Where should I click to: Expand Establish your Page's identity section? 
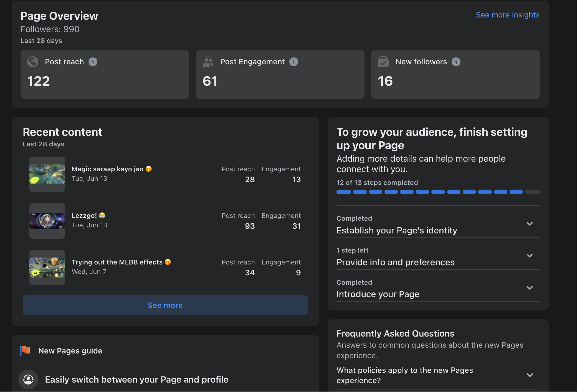click(x=530, y=224)
